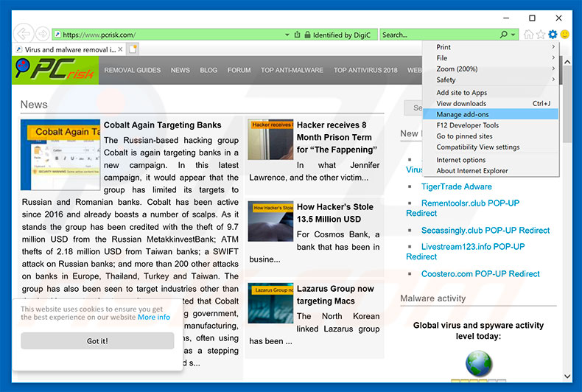
Task: Open Favorites star icon
Action: tap(541, 35)
